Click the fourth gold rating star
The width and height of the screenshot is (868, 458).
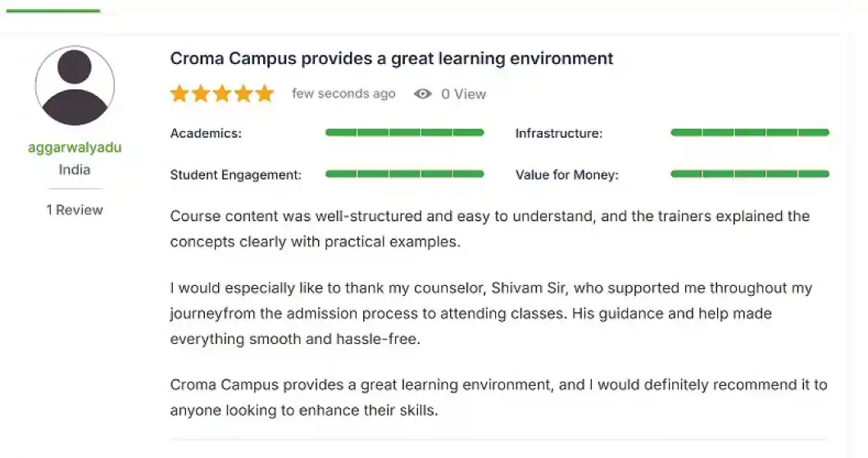(x=243, y=93)
